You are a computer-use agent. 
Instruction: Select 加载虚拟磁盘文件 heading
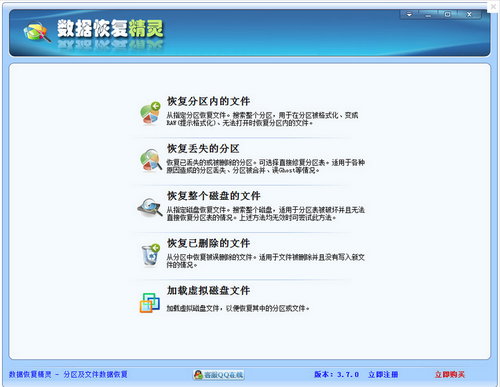point(208,290)
